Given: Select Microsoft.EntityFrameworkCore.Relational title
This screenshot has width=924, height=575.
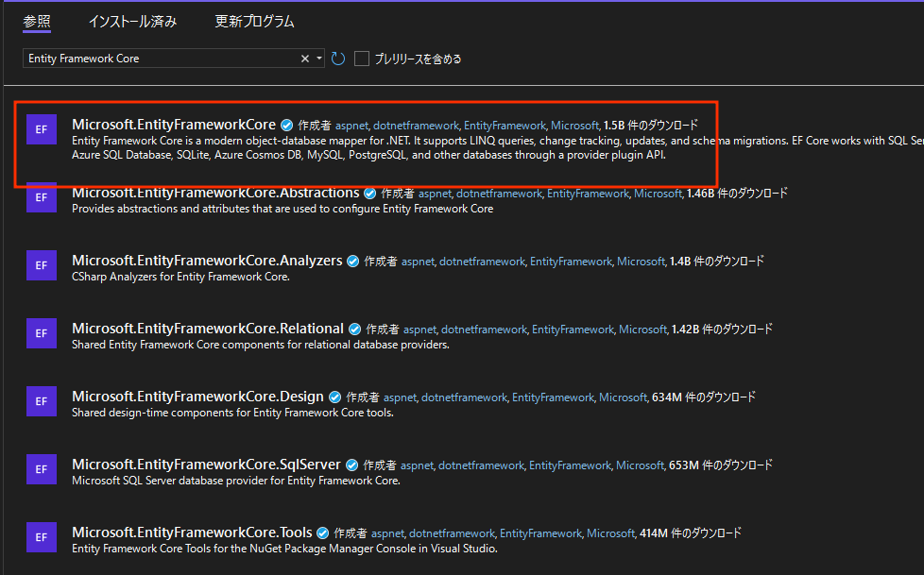Looking at the screenshot, I should 208,329.
